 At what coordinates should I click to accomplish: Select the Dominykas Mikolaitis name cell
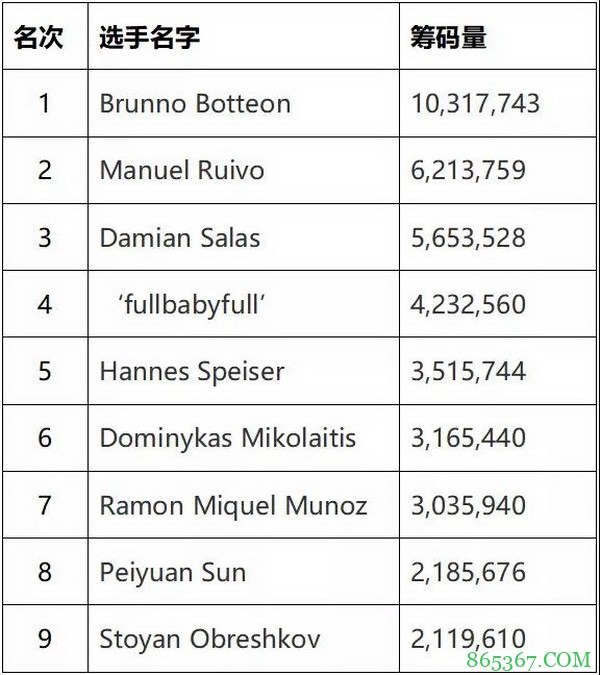point(228,438)
